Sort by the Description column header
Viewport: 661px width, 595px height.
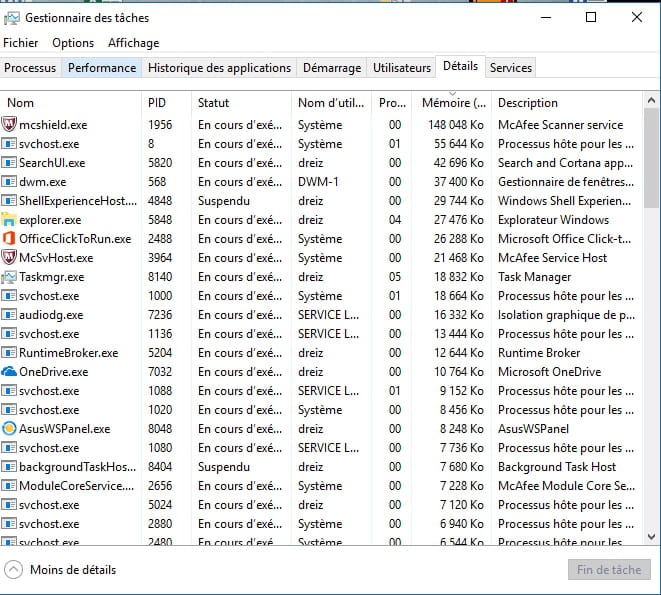(x=567, y=103)
